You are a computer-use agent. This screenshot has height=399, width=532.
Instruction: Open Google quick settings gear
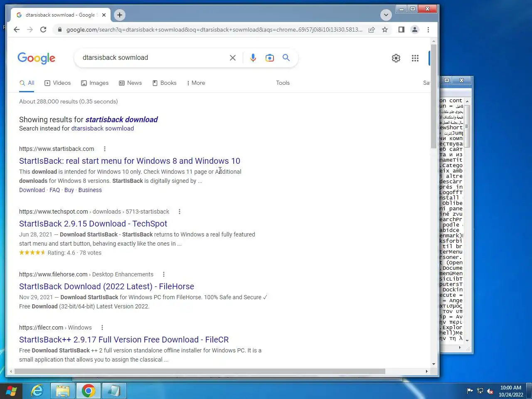click(x=396, y=58)
